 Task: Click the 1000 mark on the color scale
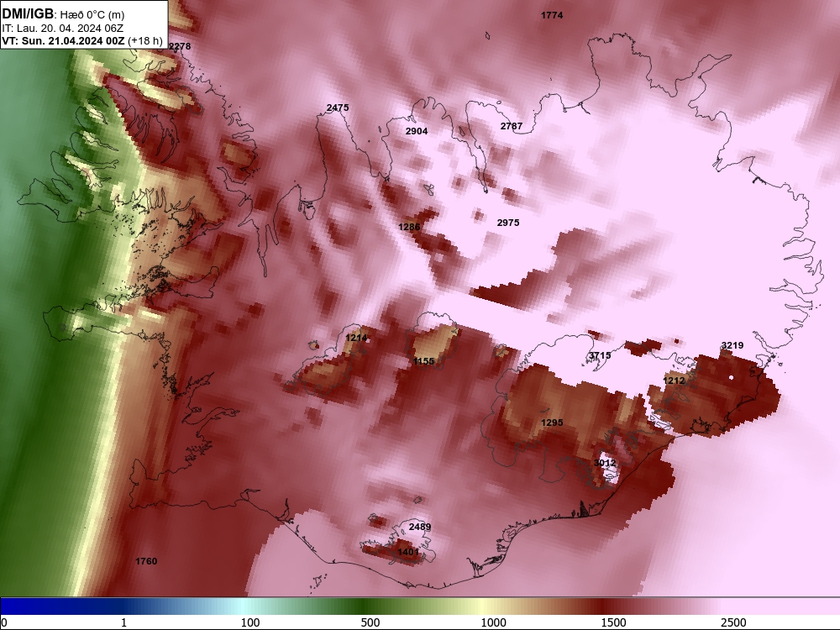(x=493, y=622)
